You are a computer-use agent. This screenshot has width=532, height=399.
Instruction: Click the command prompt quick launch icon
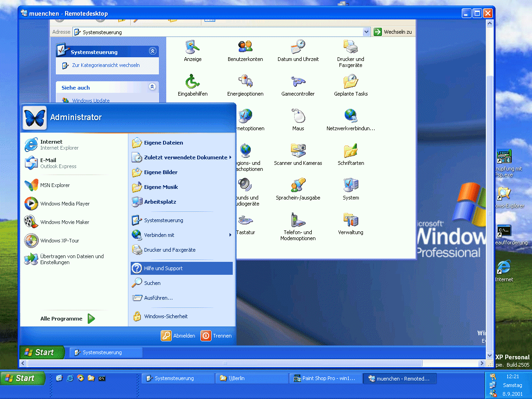102,378
